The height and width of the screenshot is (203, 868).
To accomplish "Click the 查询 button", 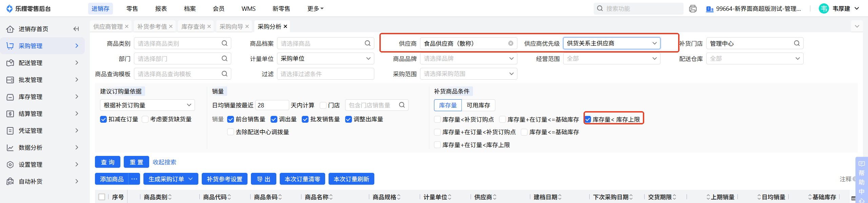I will click(107, 162).
